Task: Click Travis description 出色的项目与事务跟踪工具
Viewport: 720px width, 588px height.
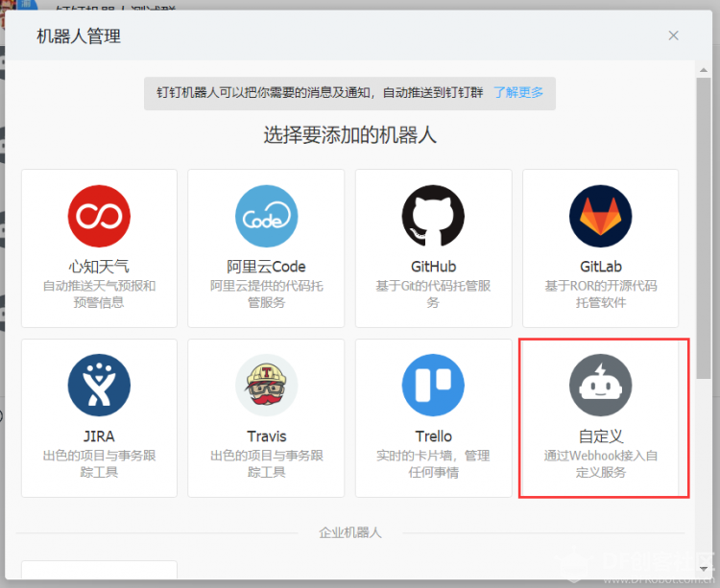Action: (x=266, y=463)
